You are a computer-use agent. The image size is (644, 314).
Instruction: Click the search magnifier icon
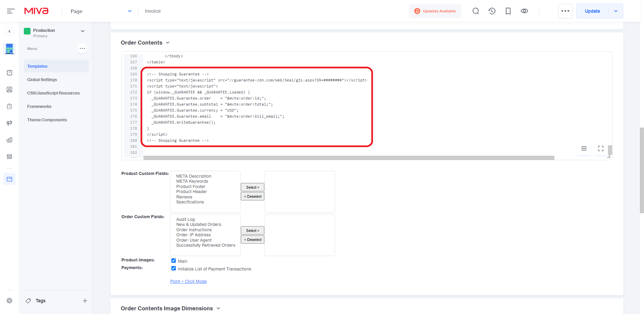[476, 11]
